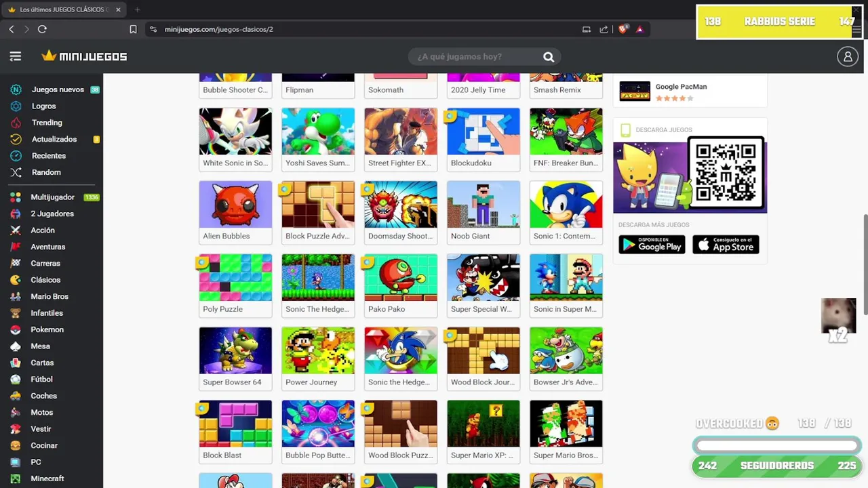Click the app download QR code banner
Viewport: 868px width, 488px height.
(690, 175)
